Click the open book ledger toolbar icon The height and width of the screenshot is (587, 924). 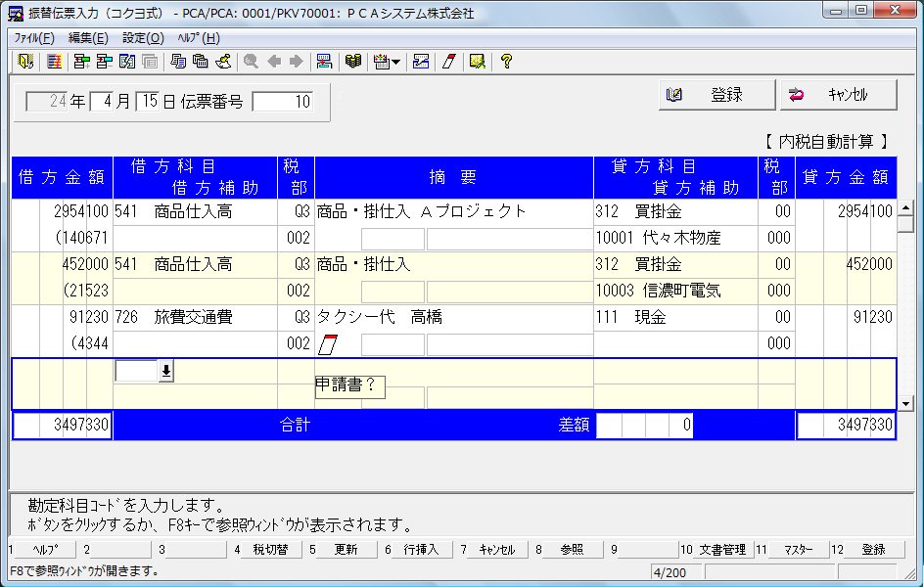click(353, 62)
